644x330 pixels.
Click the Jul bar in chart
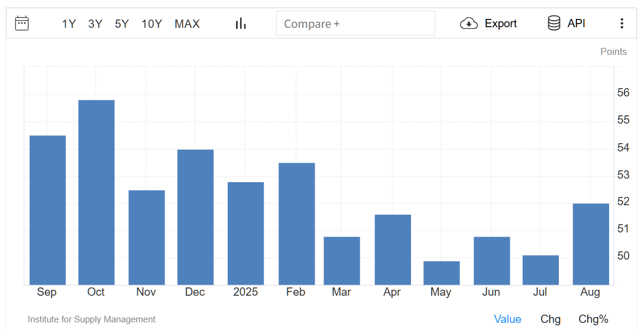coord(541,270)
